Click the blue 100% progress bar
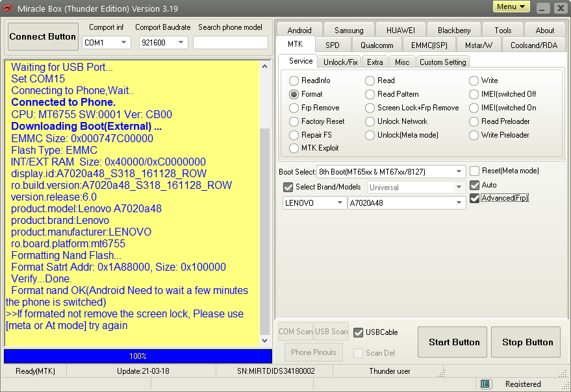This screenshot has height=392, width=571. tap(138, 356)
